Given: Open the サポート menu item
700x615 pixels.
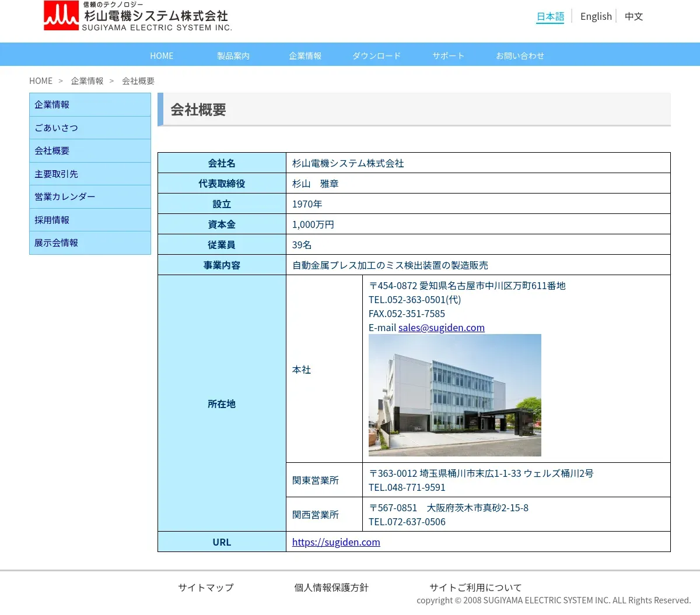Looking at the screenshot, I should coord(449,55).
